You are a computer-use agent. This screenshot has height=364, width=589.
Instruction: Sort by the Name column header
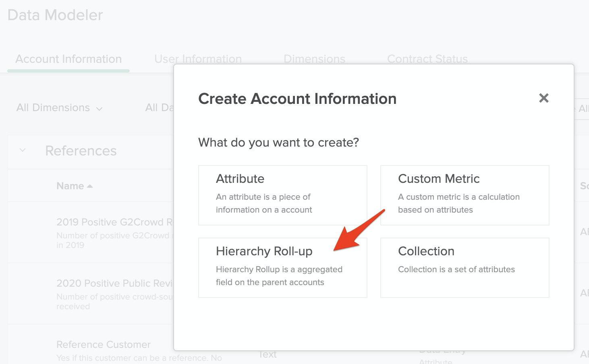75,186
